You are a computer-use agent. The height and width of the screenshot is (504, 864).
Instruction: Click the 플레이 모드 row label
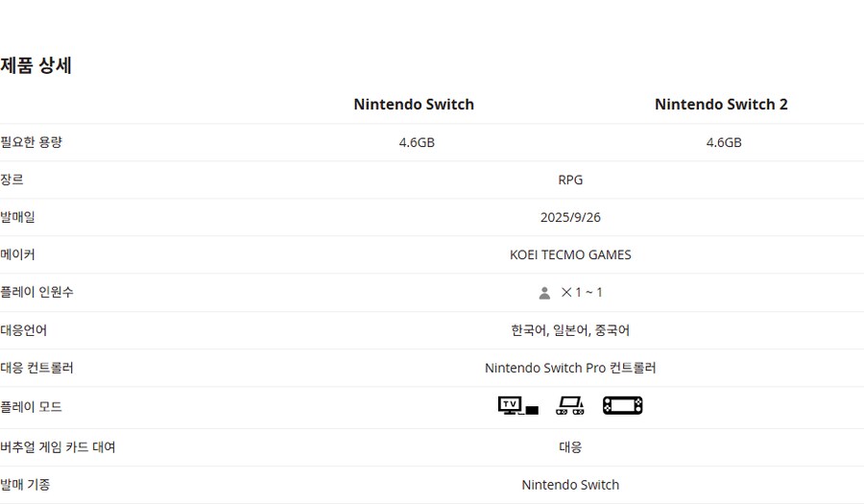pos(31,407)
